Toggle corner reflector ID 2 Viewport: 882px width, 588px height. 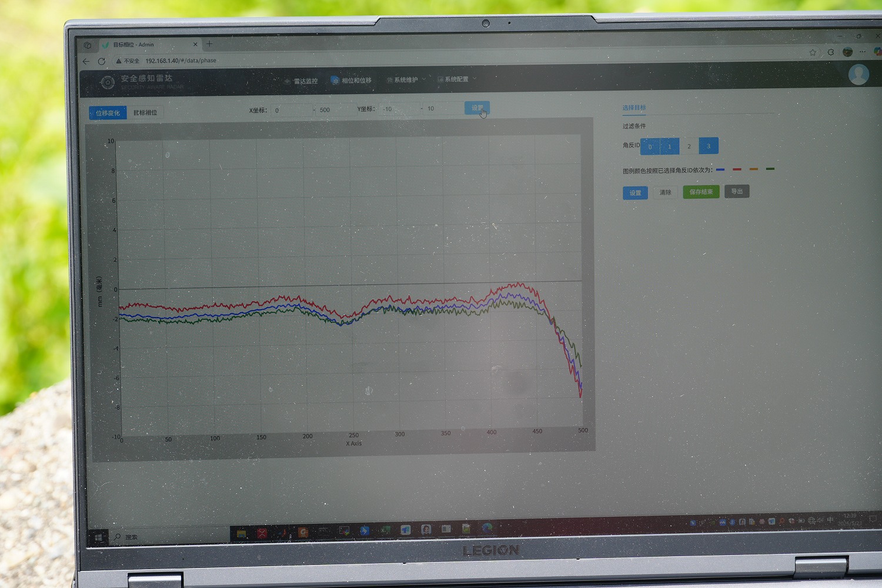(x=689, y=146)
